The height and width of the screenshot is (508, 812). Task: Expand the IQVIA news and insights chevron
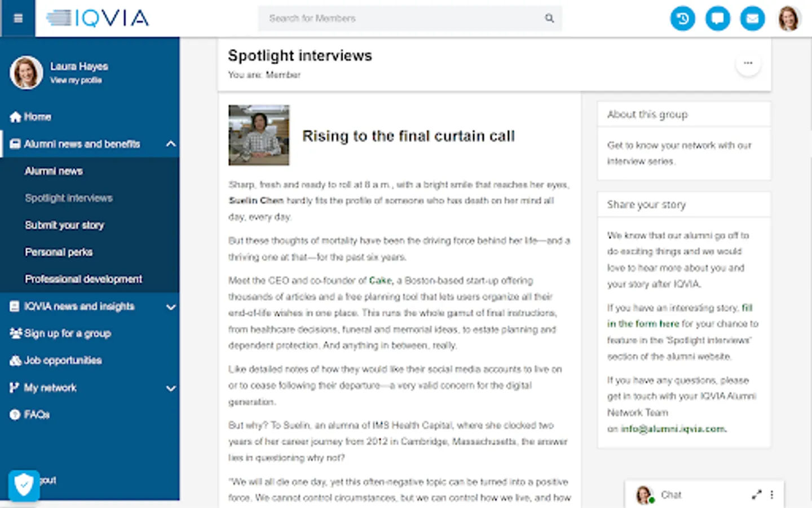click(x=171, y=307)
